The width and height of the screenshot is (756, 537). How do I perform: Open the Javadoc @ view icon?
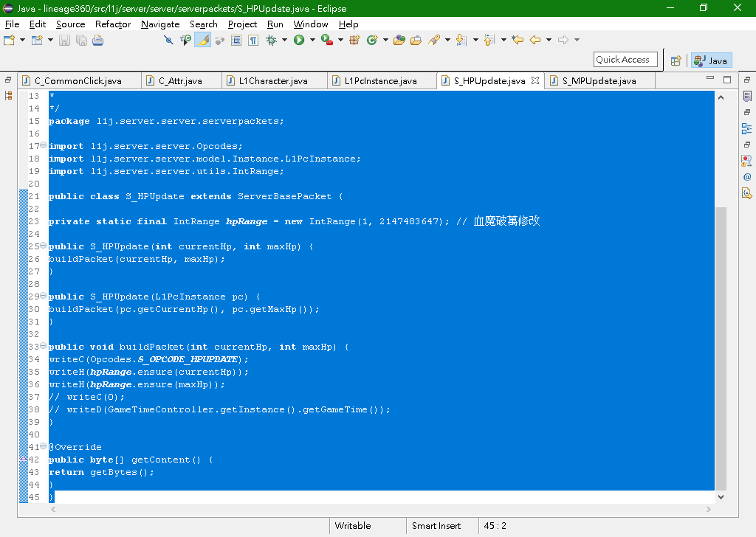(747, 177)
